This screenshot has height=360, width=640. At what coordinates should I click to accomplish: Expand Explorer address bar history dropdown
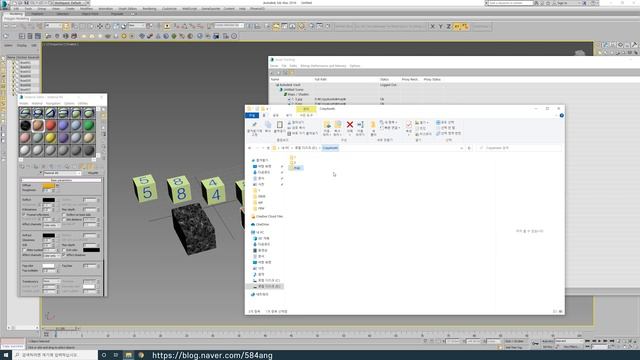tap(462, 148)
